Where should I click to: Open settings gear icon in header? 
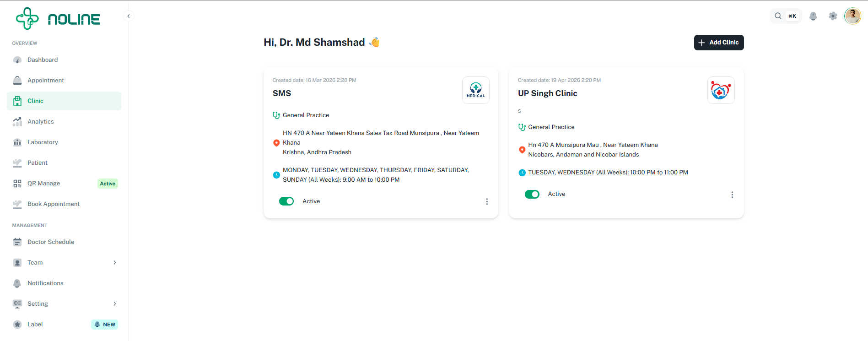coord(833,16)
